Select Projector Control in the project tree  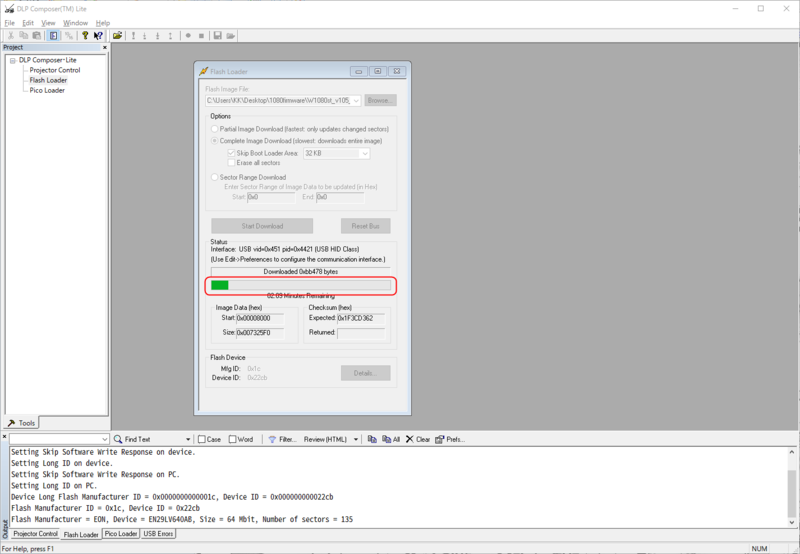(55, 70)
